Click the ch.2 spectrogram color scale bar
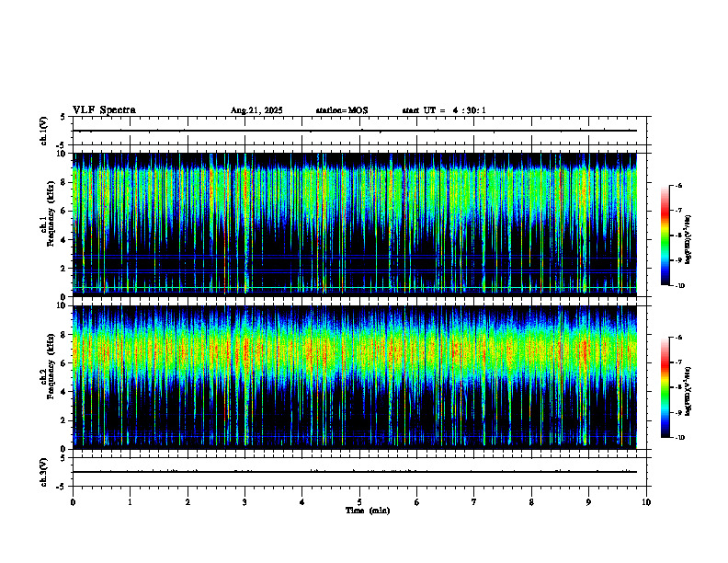728x563 pixels. coord(665,387)
